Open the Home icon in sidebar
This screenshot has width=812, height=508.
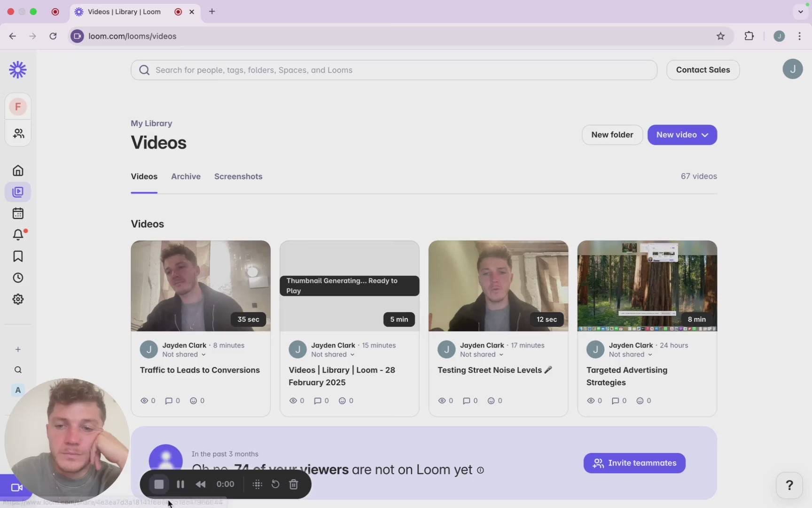click(x=18, y=170)
